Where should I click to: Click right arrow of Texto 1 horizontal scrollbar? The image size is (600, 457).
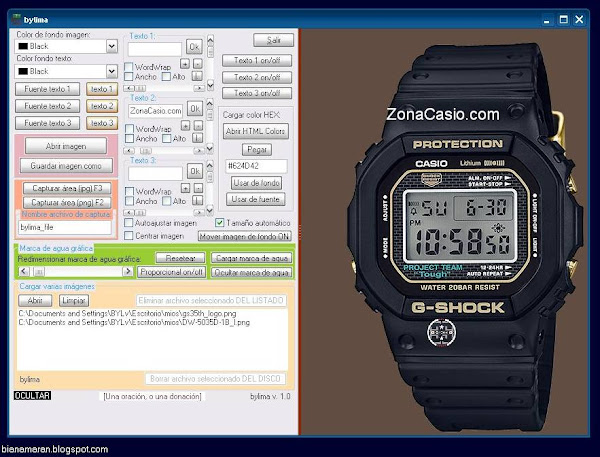(x=199, y=88)
